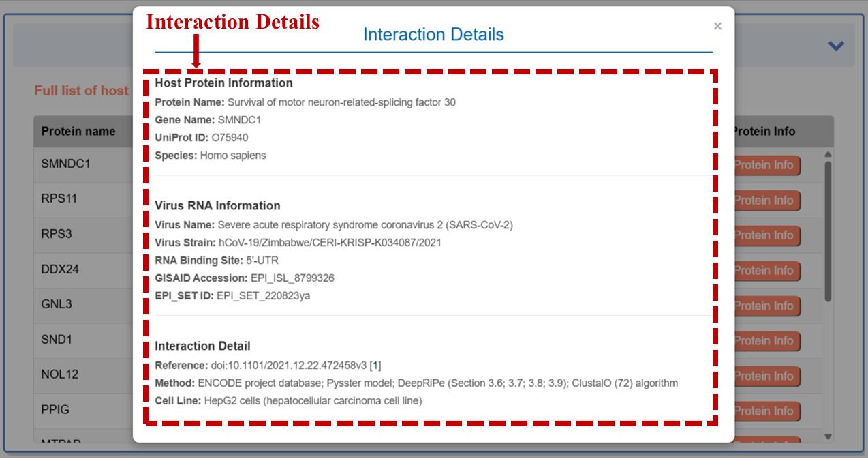This screenshot has height=459, width=868.
Task: Click the table scrollbar down arrow
Action: (828, 436)
